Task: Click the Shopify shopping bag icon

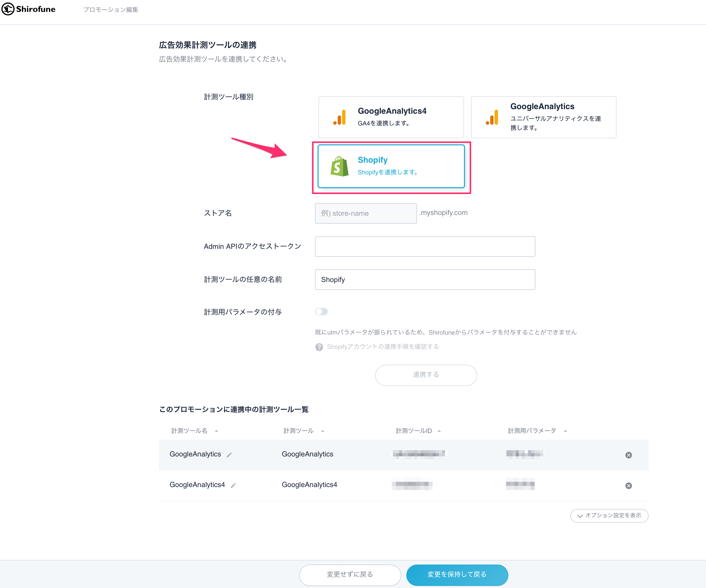Action: pos(339,166)
